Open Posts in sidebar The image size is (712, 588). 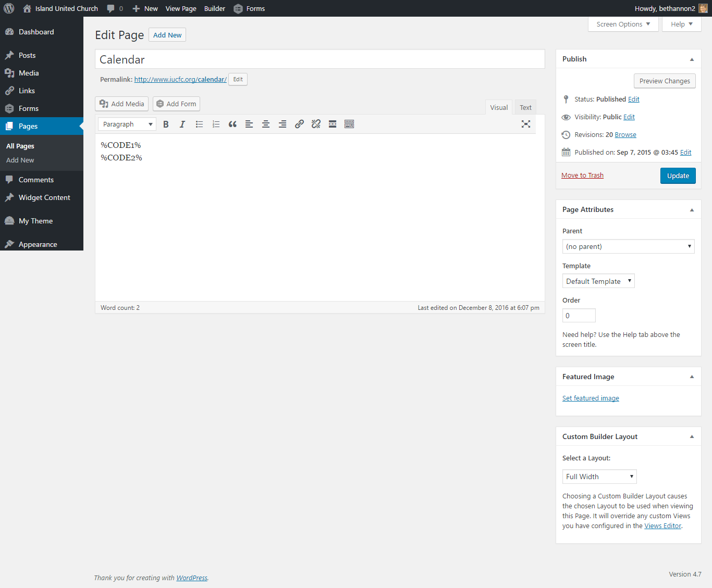tap(42, 55)
